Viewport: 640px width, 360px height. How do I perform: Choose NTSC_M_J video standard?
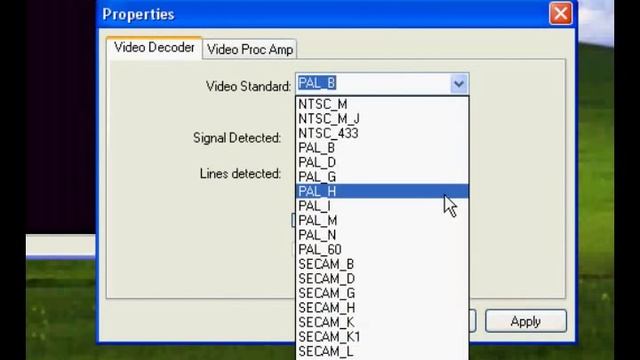click(382, 119)
